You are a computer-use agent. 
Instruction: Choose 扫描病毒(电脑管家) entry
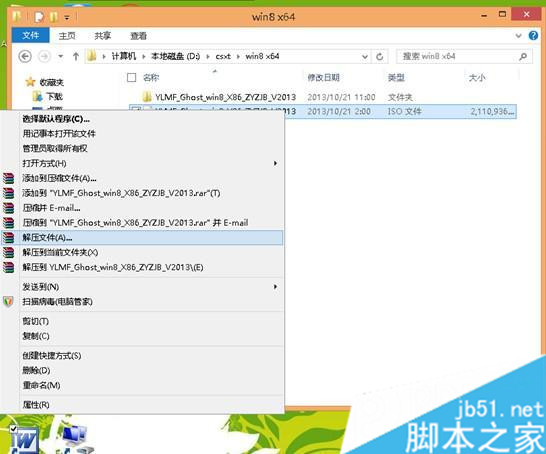pos(57,301)
